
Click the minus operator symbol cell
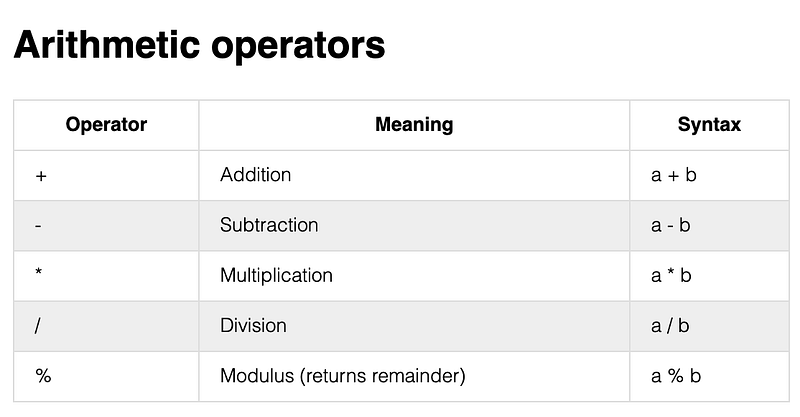click(x=106, y=226)
